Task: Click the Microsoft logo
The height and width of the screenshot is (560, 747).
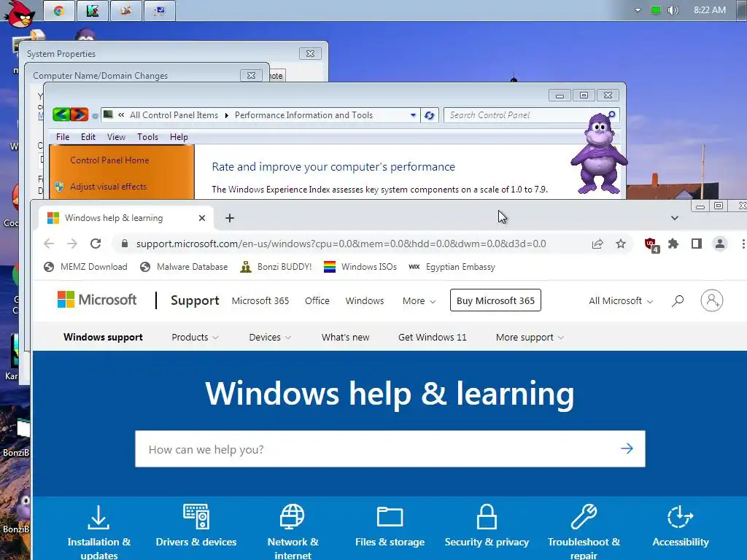Action: click(97, 300)
